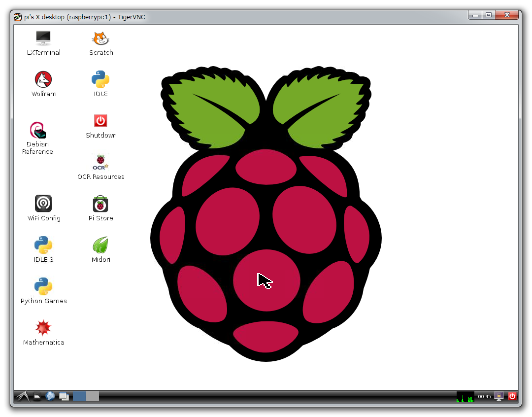Image resolution: width=532 pixels, height=417 pixels.
Task: Click the red logout power button in panel
Action: [x=512, y=396]
